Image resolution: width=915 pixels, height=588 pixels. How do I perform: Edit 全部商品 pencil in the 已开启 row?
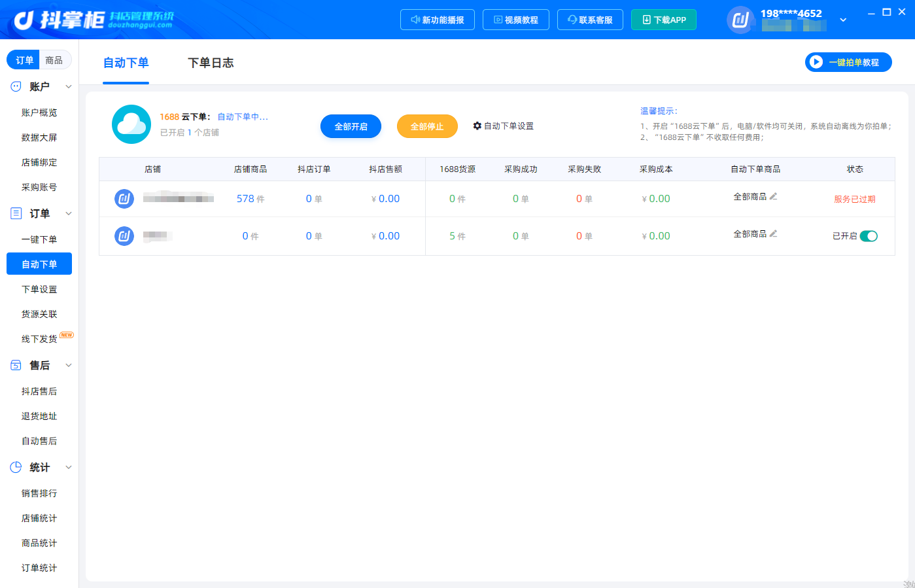pyautogui.click(x=774, y=233)
